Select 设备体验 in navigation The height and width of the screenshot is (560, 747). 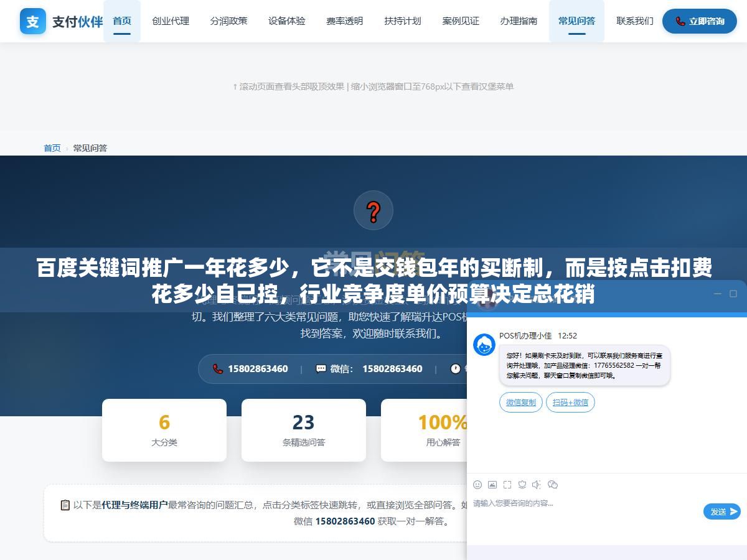click(287, 21)
